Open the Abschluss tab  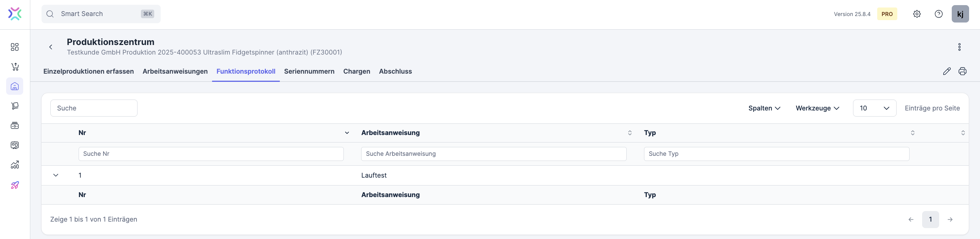tap(395, 71)
